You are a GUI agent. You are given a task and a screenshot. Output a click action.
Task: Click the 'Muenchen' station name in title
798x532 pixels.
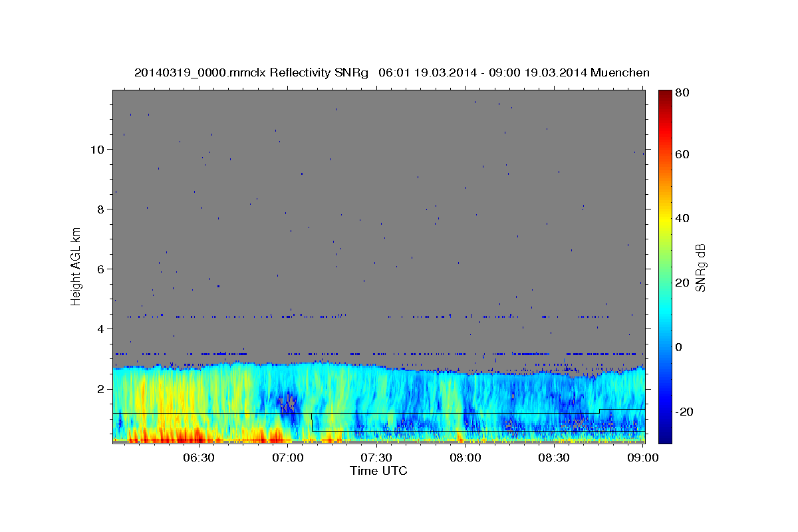620,72
